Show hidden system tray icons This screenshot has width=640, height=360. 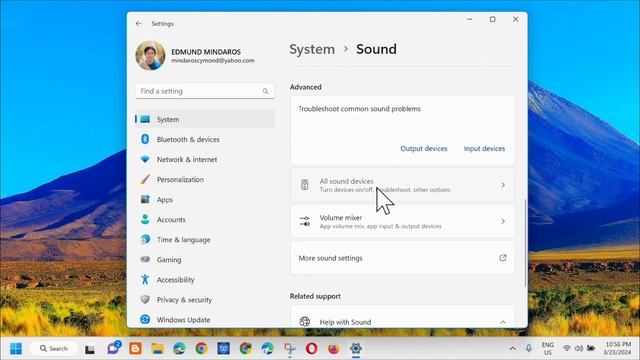(513, 349)
